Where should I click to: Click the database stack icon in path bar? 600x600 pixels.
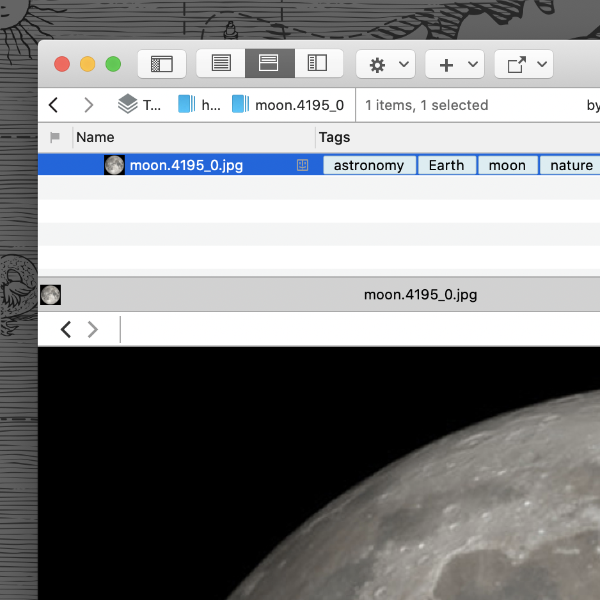pyautogui.click(x=127, y=104)
